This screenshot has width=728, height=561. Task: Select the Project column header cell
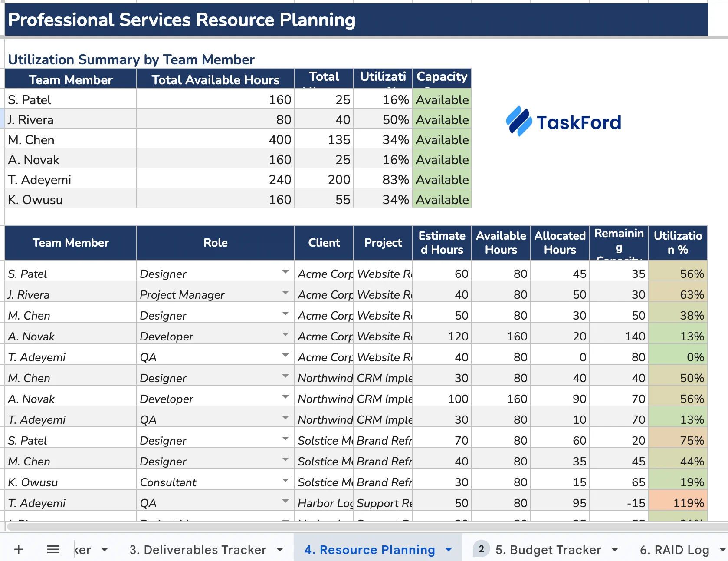click(x=383, y=243)
